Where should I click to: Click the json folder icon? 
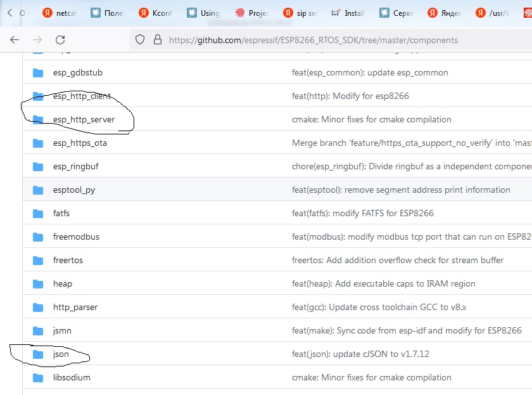click(x=38, y=354)
